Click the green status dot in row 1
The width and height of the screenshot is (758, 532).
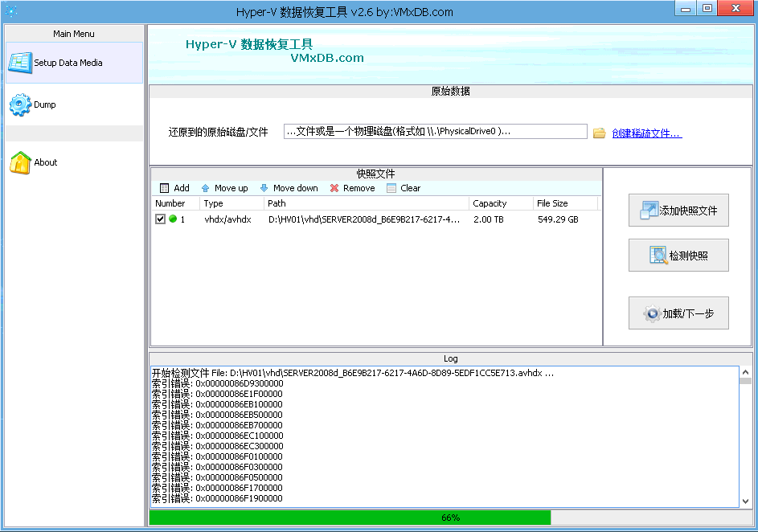coord(173,219)
